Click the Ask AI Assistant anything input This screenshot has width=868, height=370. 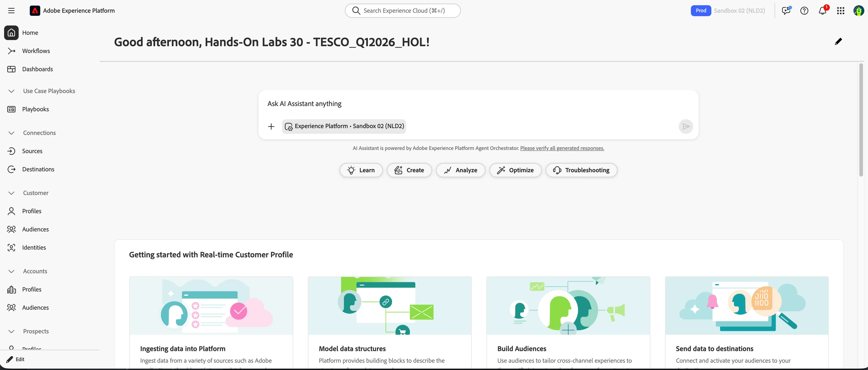[x=478, y=104]
